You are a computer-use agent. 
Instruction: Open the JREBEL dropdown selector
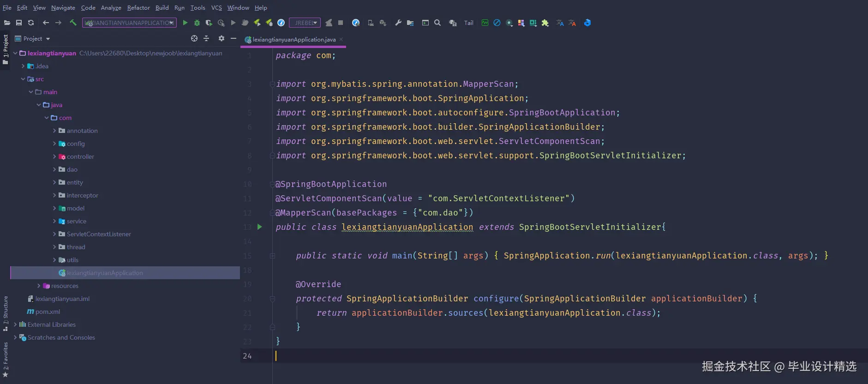(x=305, y=23)
